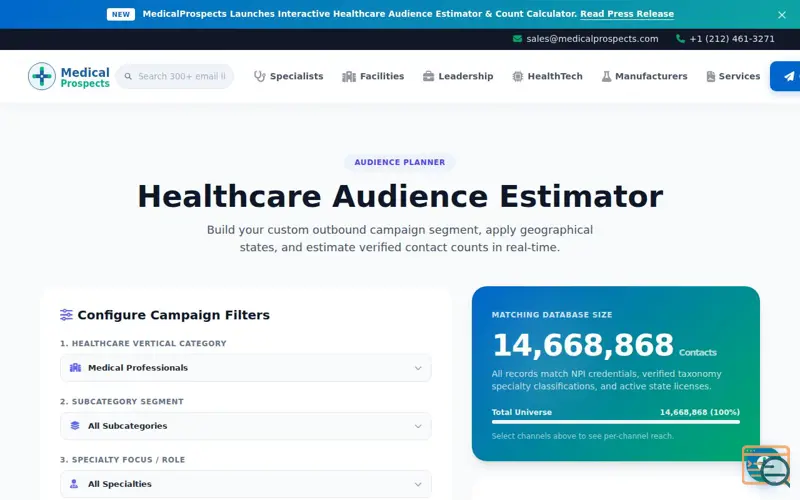The height and width of the screenshot is (500, 800).
Task: Click the blue paper-plane button
Action: (786, 76)
